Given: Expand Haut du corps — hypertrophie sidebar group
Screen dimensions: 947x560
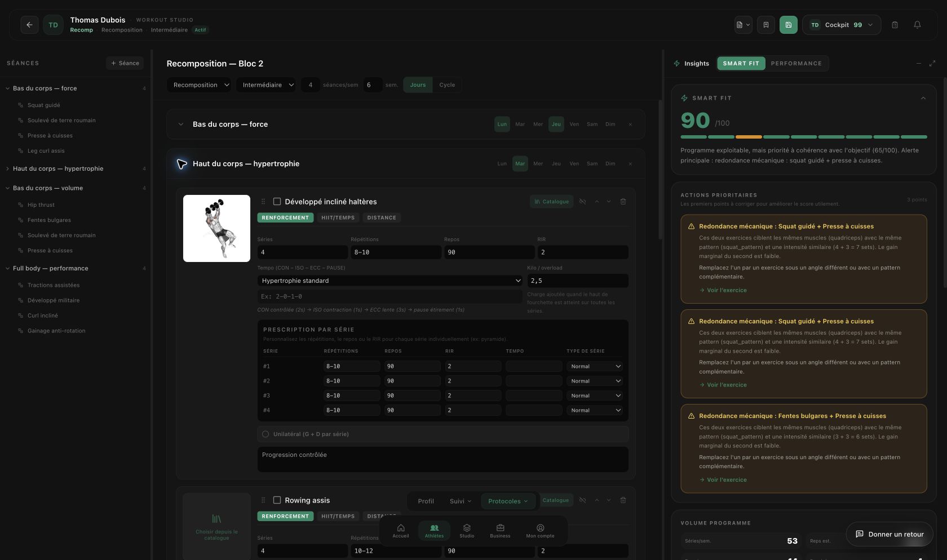Looking at the screenshot, I should click(x=7, y=169).
